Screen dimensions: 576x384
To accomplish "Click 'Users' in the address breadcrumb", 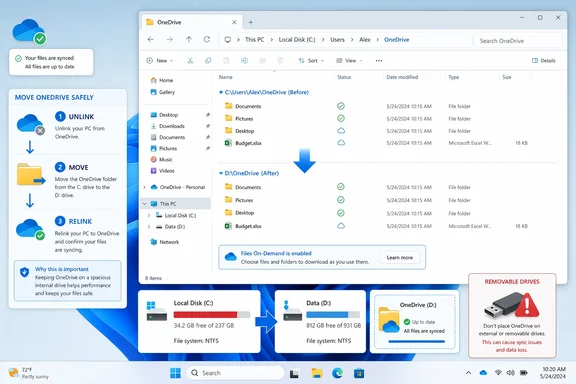I will [x=337, y=40].
